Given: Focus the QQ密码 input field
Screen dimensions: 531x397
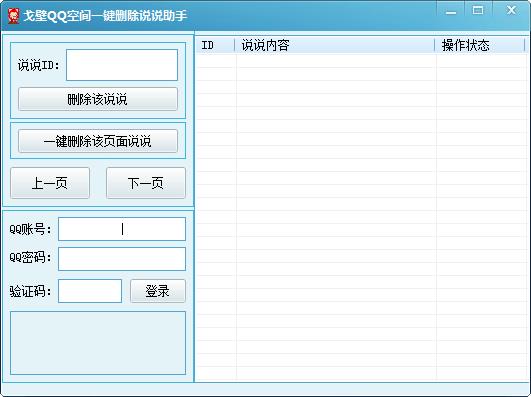Looking at the screenshot, I should 122,259.
